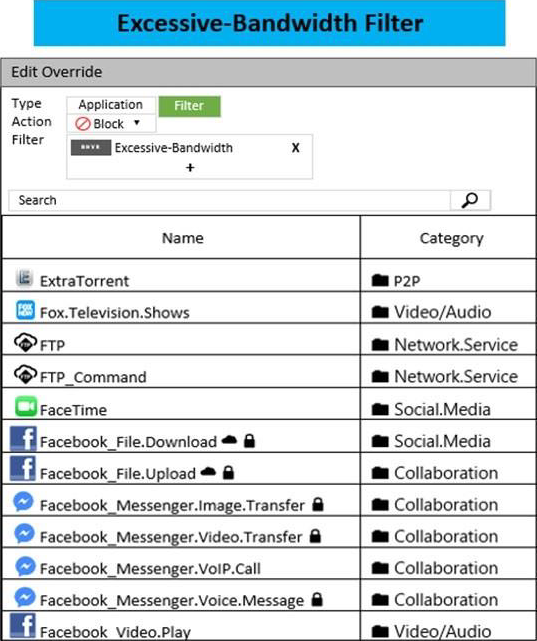Sort by the Name column header

tap(182, 238)
